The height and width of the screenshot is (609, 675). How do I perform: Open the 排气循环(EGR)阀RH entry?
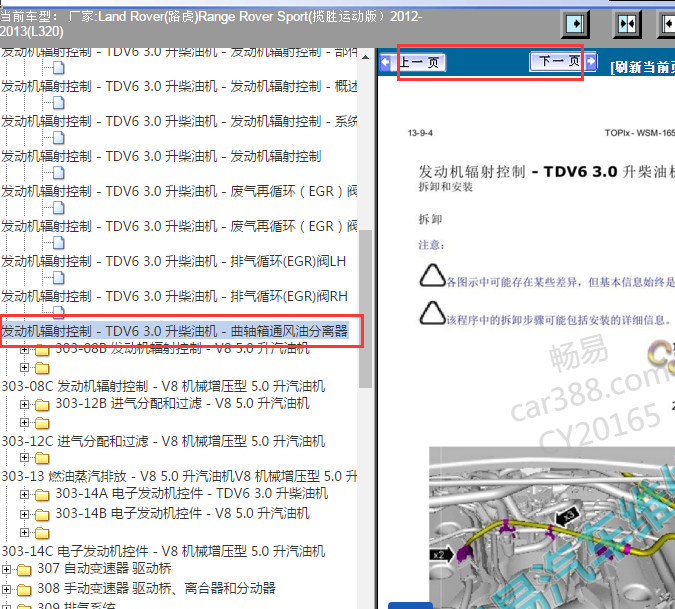pyautogui.click(x=174, y=296)
